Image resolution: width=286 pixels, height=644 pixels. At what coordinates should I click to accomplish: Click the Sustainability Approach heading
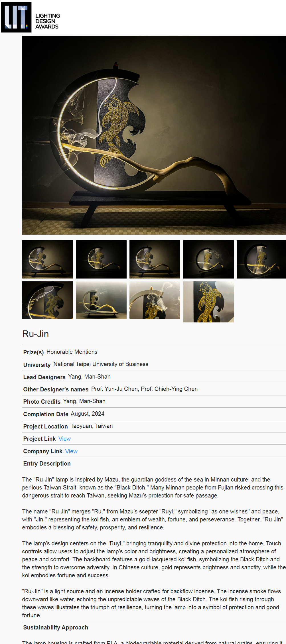[56, 627]
